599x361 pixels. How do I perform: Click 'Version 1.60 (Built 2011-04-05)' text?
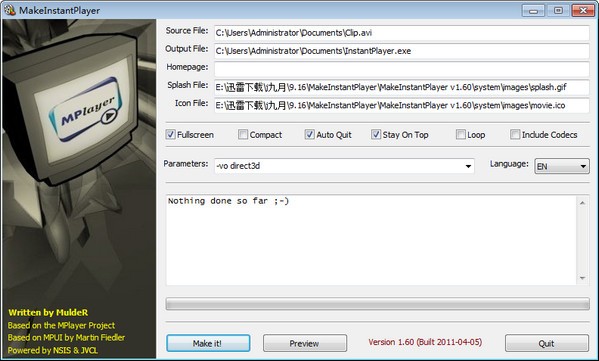click(425, 342)
